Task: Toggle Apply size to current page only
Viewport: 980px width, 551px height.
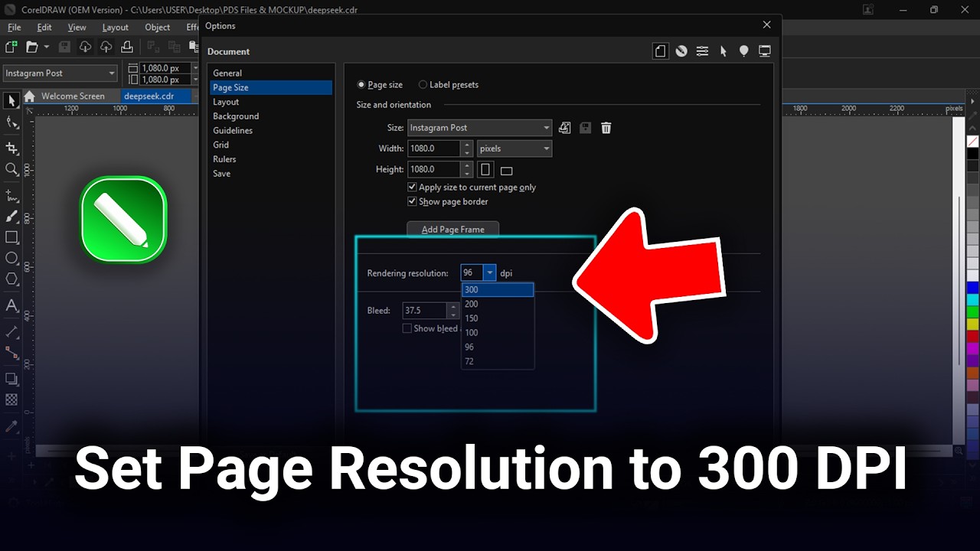Action: coord(413,187)
